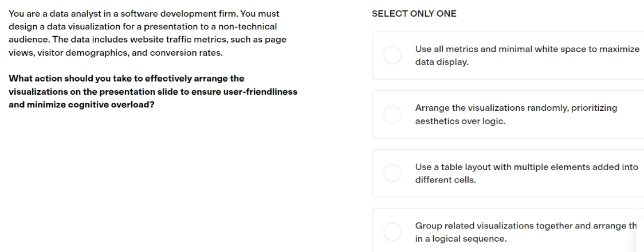This screenshot has height=252, width=644.
Task: Click the bold "What action should you take" line
Action: 127,79
